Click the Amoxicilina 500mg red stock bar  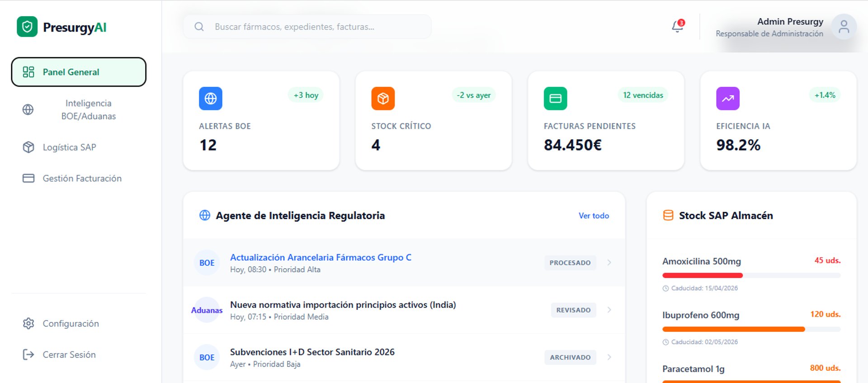702,275
